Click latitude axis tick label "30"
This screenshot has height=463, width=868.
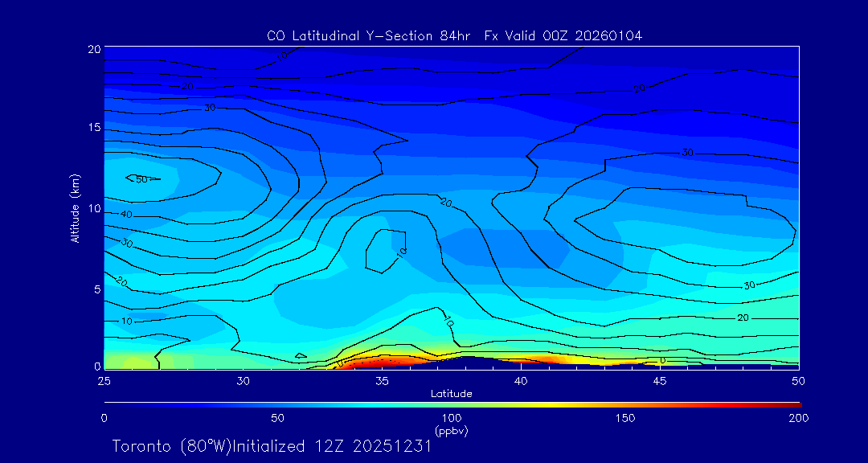(x=243, y=380)
